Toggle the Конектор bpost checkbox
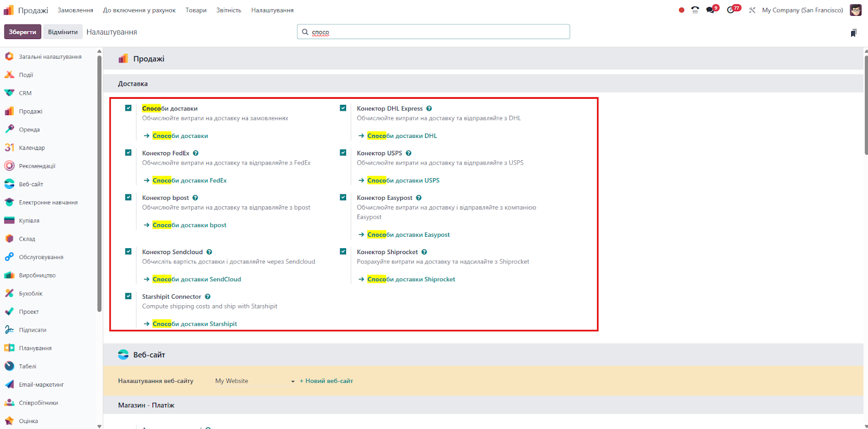 coord(129,197)
